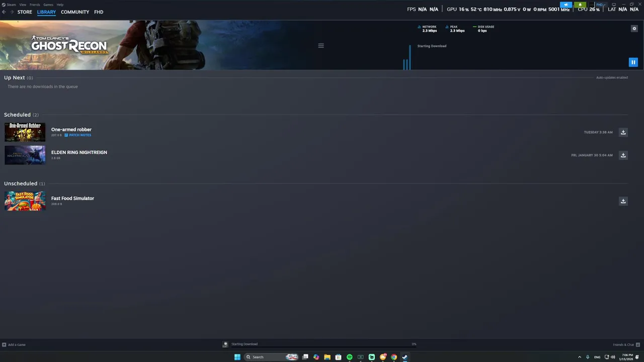This screenshot has width=644, height=362.
Task: Click the NETWORK 2.3 Mbps stat
Action: pyautogui.click(x=427, y=29)
